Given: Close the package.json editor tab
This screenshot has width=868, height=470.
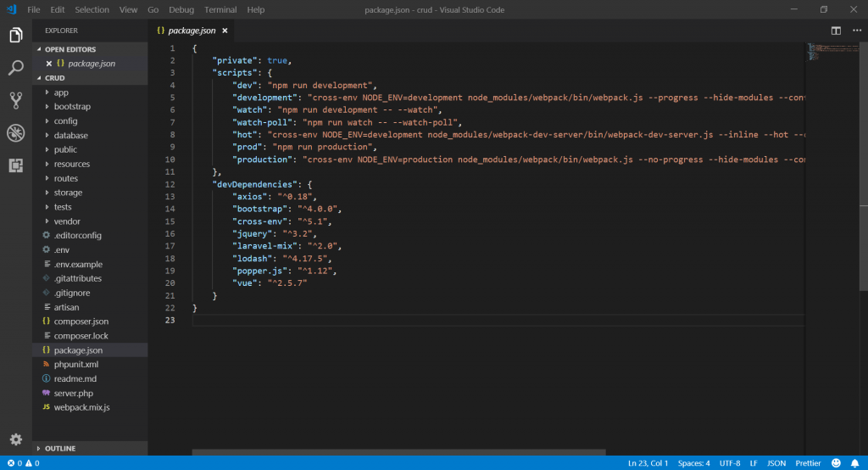Looking at the screenshot, I should pos(225,31).
